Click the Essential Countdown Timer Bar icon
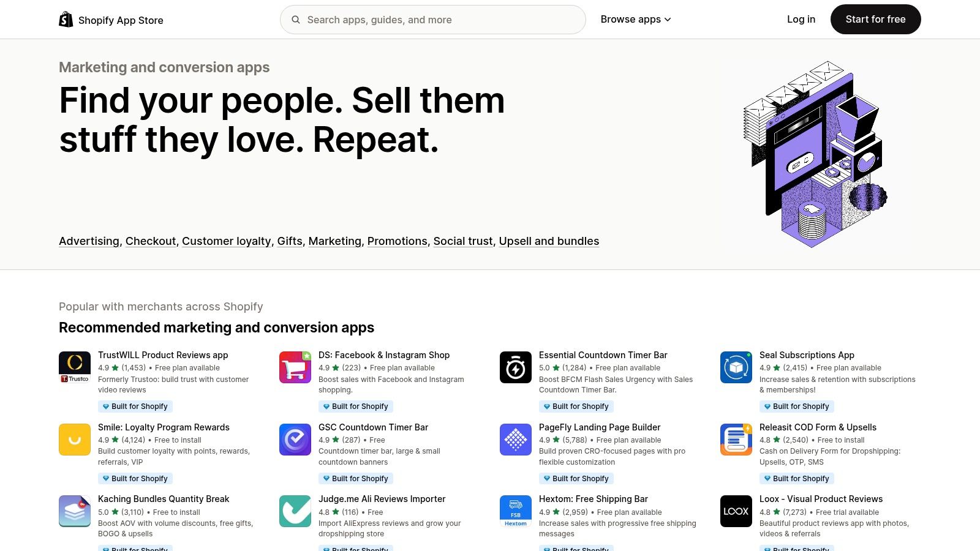980x551 pixels. [515, 367]
